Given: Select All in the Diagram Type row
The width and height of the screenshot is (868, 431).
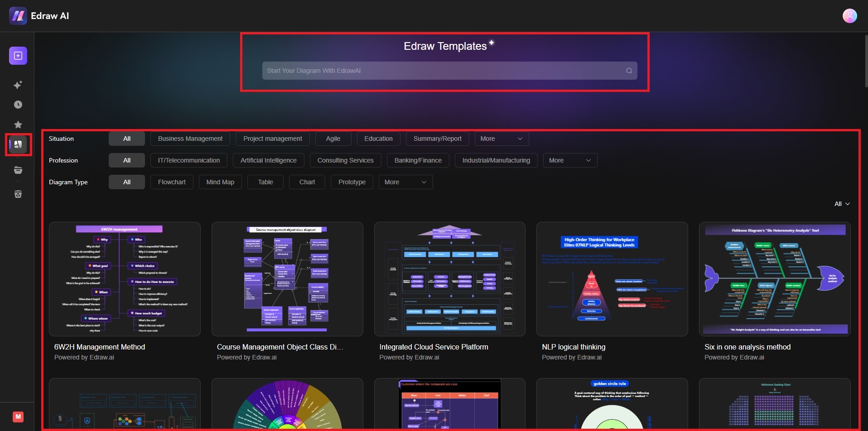Looking at the screenshot, I should click(127, 182).
